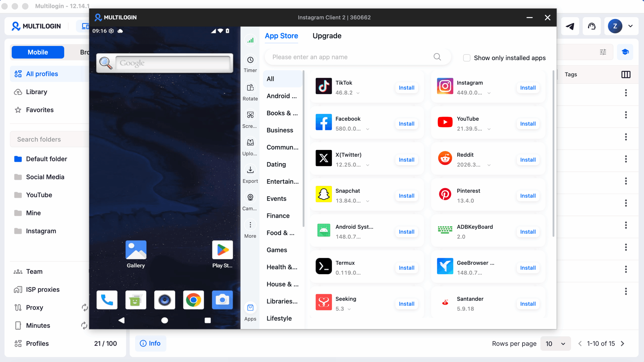Click the Telegram paper plane icon
644x362 pixels.
tap(570, 26)
